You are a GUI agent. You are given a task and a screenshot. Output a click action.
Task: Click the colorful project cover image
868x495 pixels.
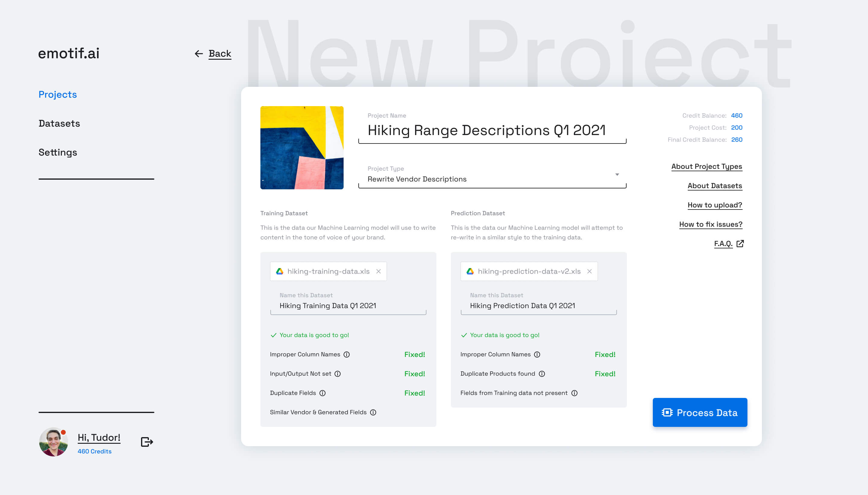coord(302,147)
